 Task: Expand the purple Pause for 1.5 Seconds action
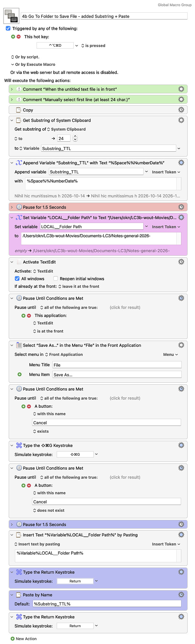pos(12,524)
